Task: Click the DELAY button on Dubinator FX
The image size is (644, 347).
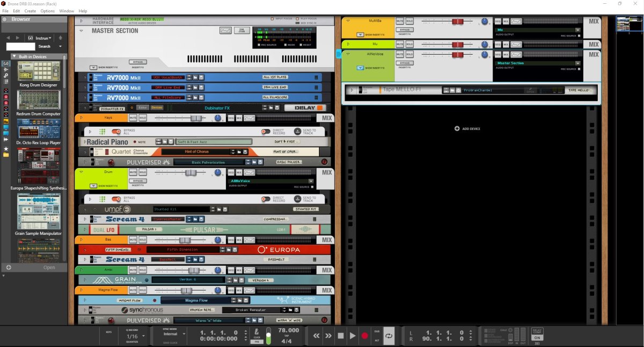Action: pos(304,108)
